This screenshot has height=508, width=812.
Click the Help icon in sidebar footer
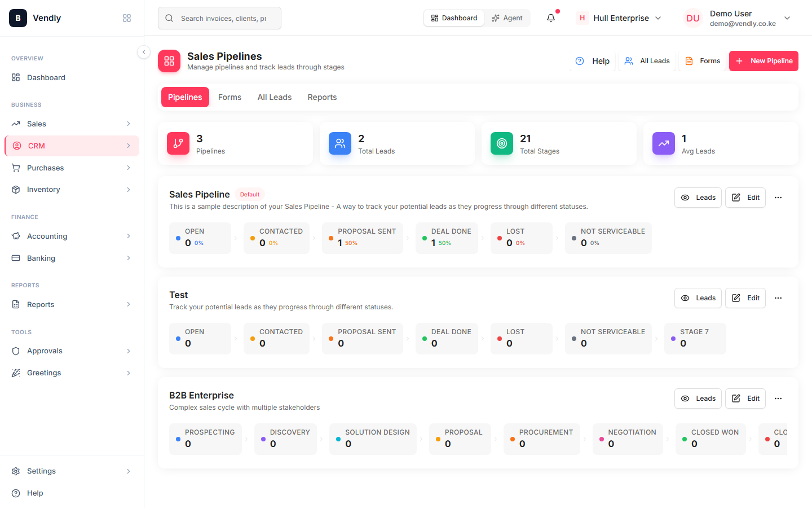tap(16, 493)
